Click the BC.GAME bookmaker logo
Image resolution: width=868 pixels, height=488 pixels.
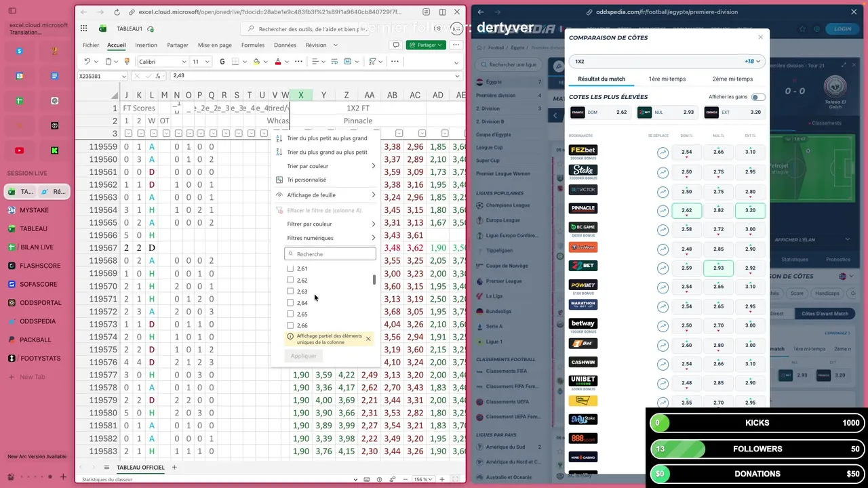tap(583, 227)
